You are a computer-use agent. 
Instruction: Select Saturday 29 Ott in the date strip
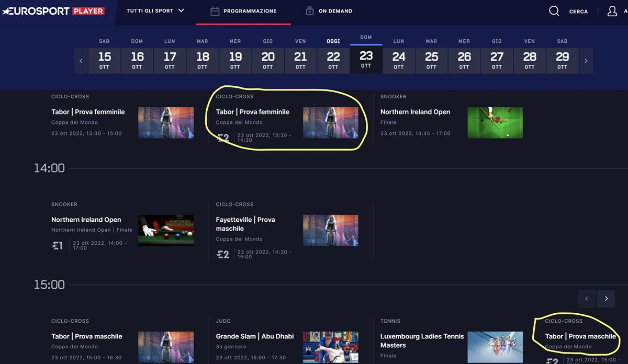pos(562,61)
